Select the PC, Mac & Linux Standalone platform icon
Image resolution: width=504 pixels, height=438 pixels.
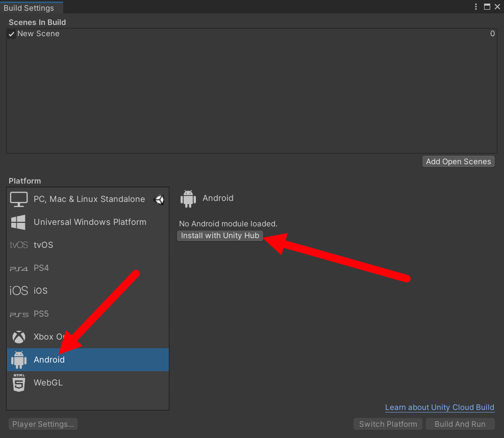[19, 199]
